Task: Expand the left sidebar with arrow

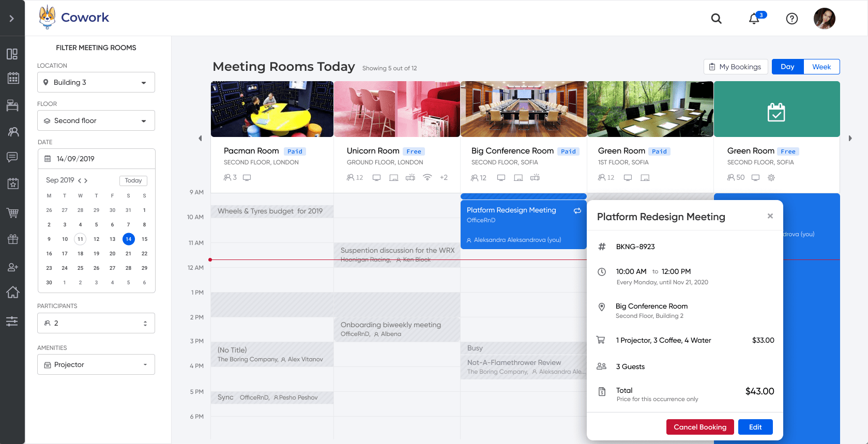Action: (x=12, y=19)
